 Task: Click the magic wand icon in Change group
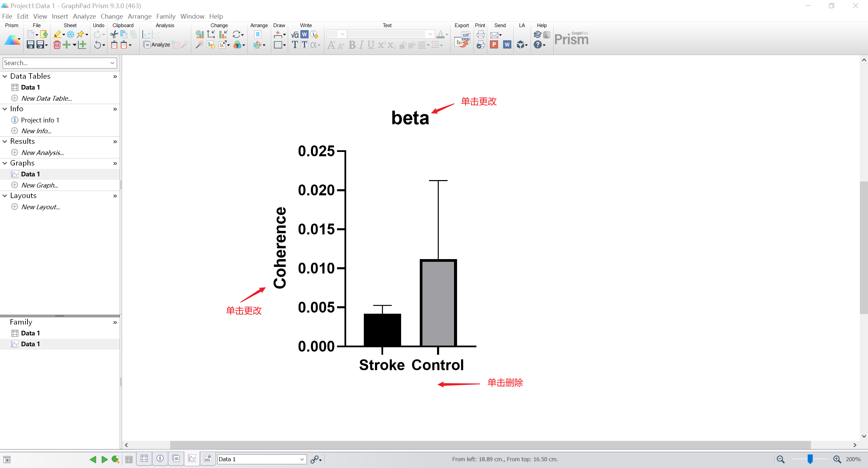pyautogui.click(x=199, y=45)
